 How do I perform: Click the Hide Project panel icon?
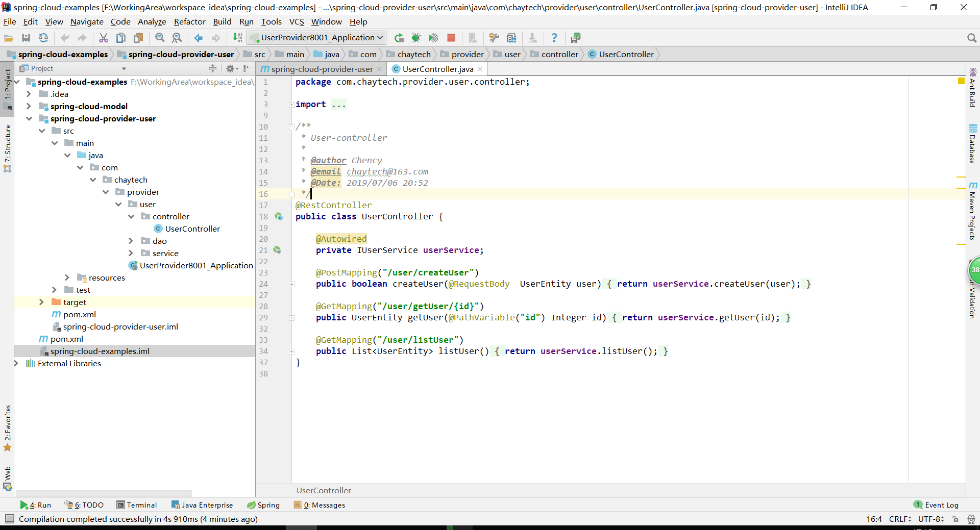point(248,68)
